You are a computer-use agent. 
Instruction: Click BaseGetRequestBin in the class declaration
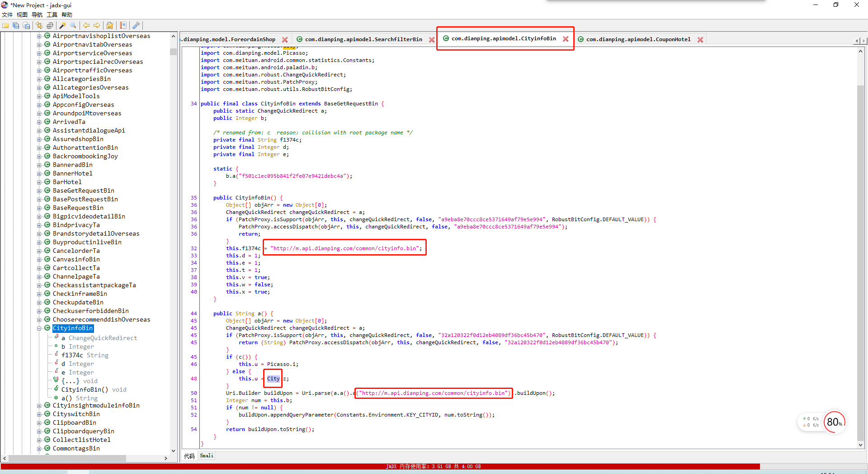351,104
